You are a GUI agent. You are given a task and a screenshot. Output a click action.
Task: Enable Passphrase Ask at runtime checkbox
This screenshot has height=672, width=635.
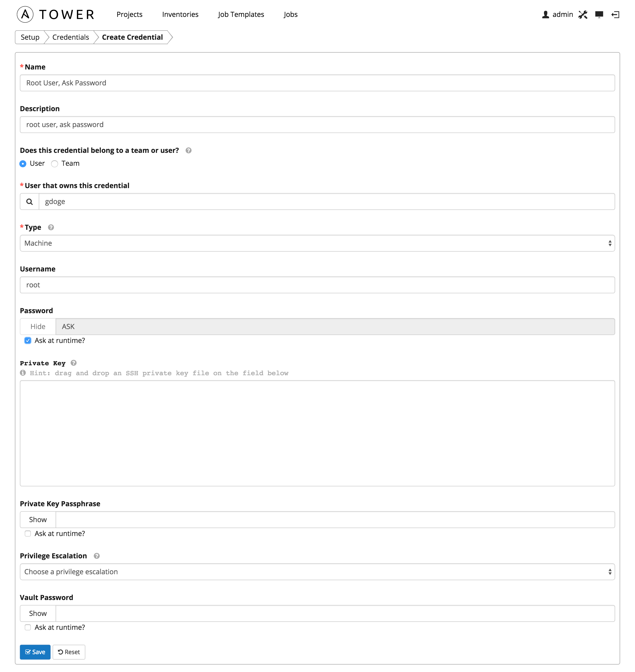coord(28,534)
